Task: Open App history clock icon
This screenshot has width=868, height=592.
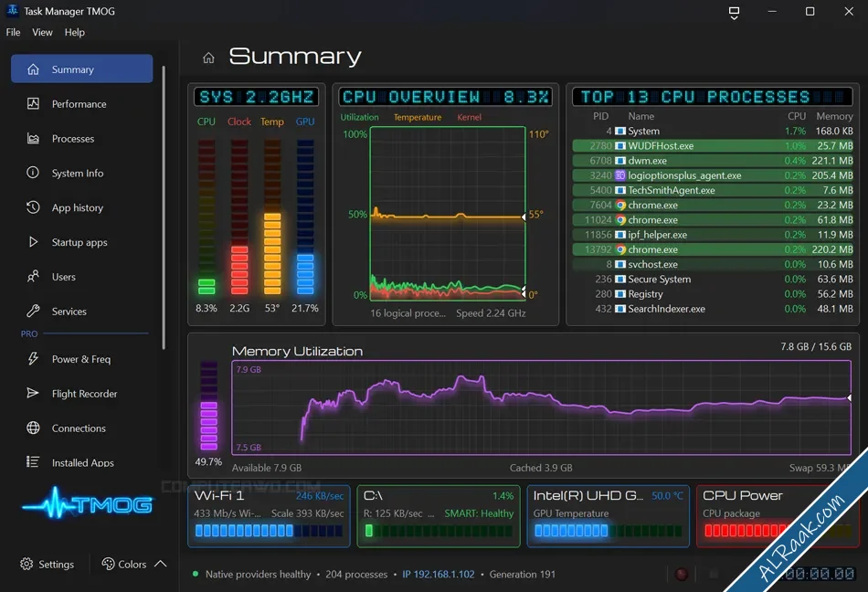Action: 33,207
